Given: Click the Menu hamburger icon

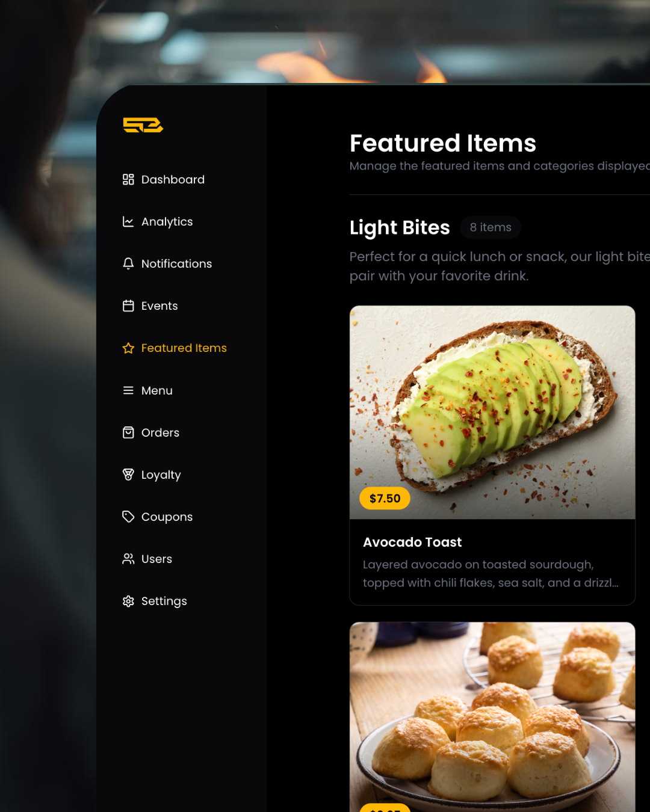Looking at the screenshot, I should [128, 390].
